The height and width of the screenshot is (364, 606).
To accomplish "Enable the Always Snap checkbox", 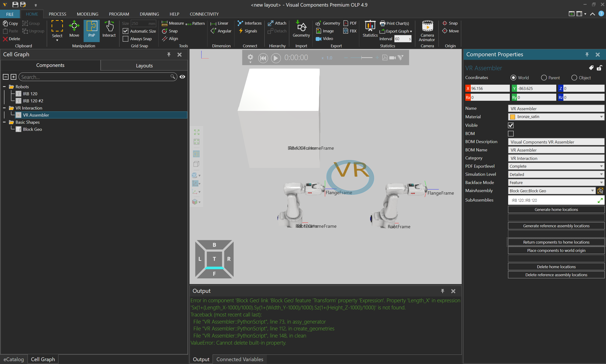I will pos(126,39).
